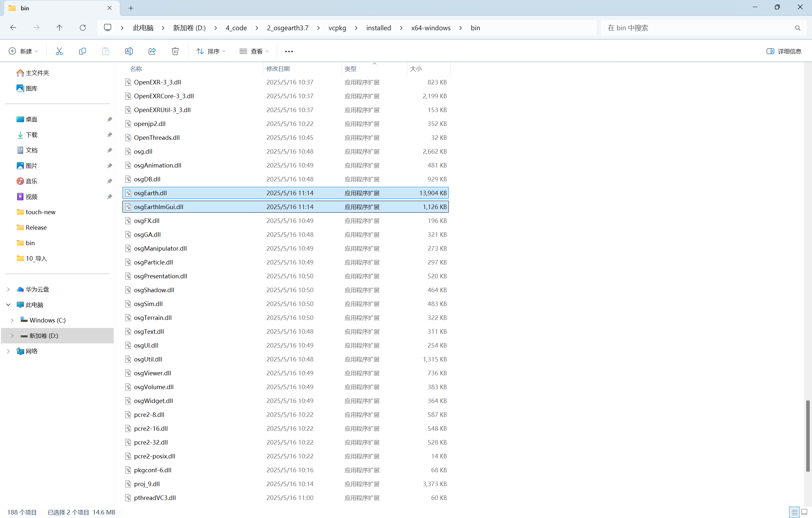Collapse the 此电脑 tree node
This screenshot has width=812, height=518.
tap(8, 304)
